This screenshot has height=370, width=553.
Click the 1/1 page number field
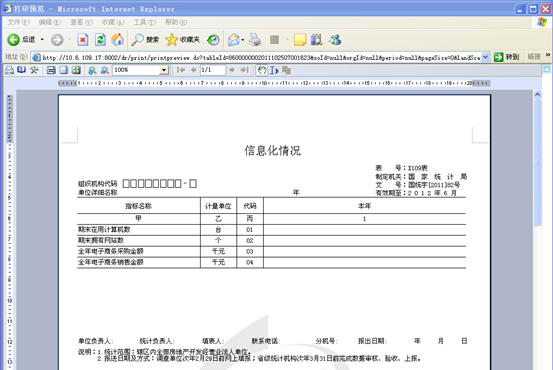click(x=212, y=70)
